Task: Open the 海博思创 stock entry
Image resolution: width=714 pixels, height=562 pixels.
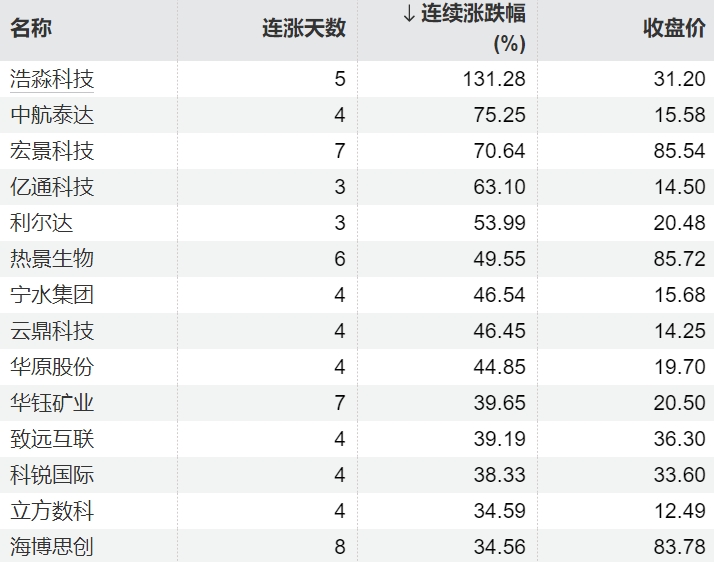Action: tap(52, 547)
